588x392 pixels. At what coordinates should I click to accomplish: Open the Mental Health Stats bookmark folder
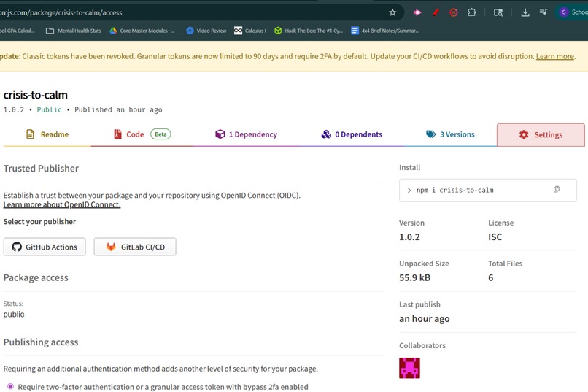pos(74,31)
